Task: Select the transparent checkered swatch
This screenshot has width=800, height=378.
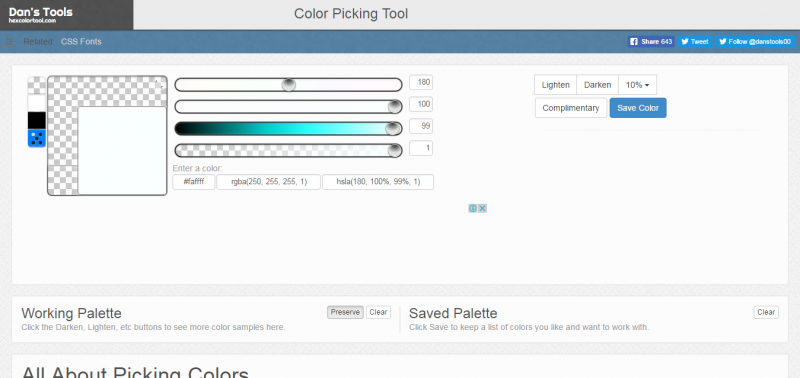Action: 37,85
